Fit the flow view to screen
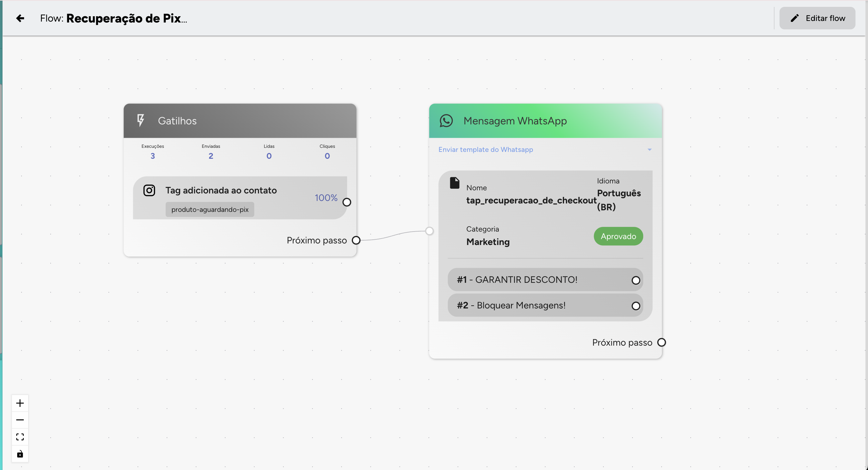Image resolution: width=868 pixels, height=470 pixels. click(x=20, y=437)
